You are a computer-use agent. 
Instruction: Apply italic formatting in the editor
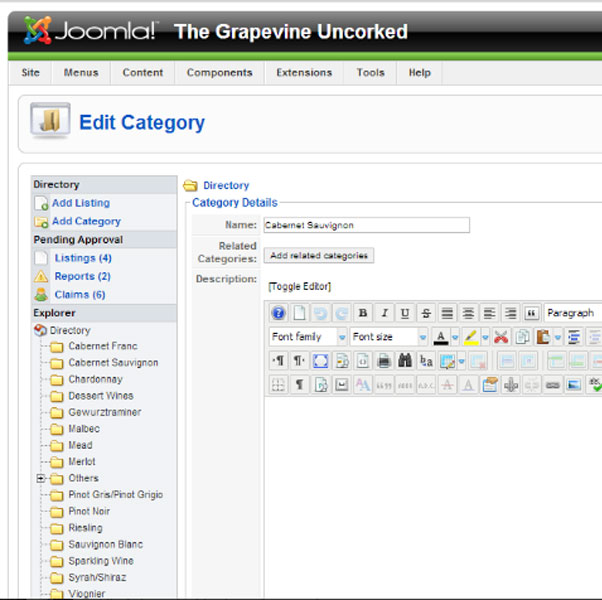click(x=383, y=313)
